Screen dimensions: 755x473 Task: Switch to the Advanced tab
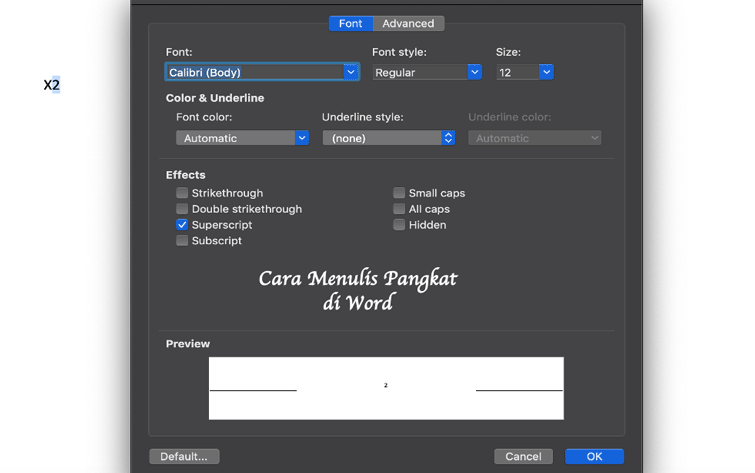408,24
